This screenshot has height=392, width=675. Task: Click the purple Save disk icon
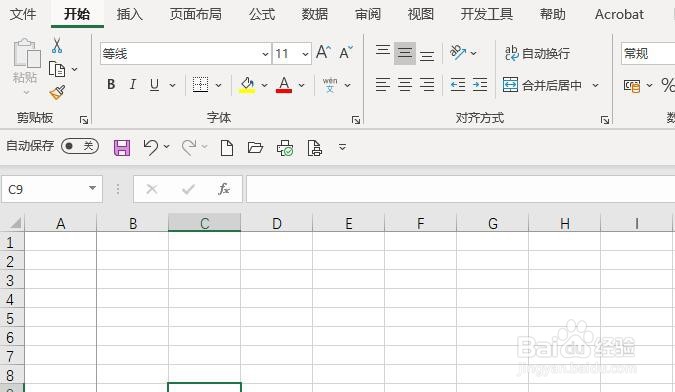point(122,148)
